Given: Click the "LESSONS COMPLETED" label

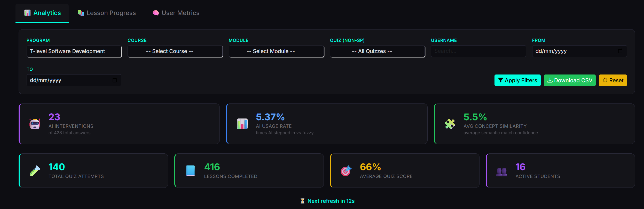Looking at the screenshot, I should 231,176.
